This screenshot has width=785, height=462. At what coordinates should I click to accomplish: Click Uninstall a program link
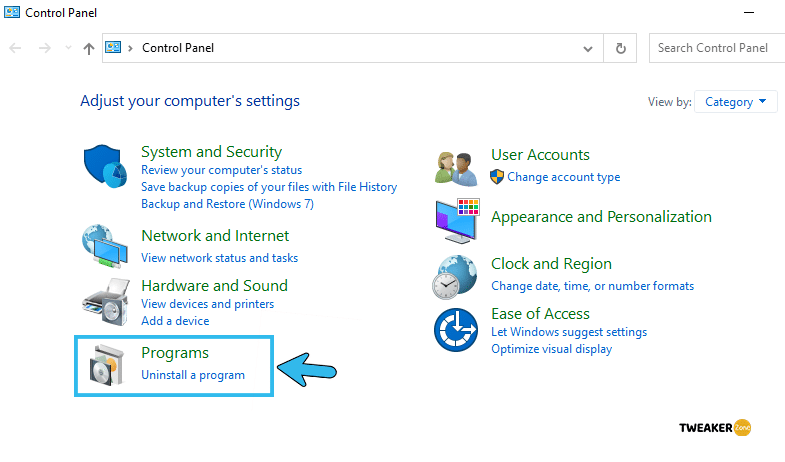(193, 375)
